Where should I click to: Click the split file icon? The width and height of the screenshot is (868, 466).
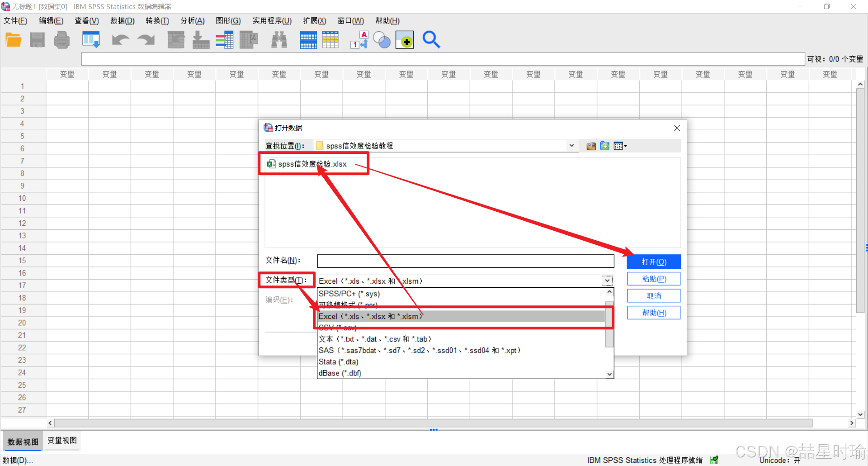(308, 40)
